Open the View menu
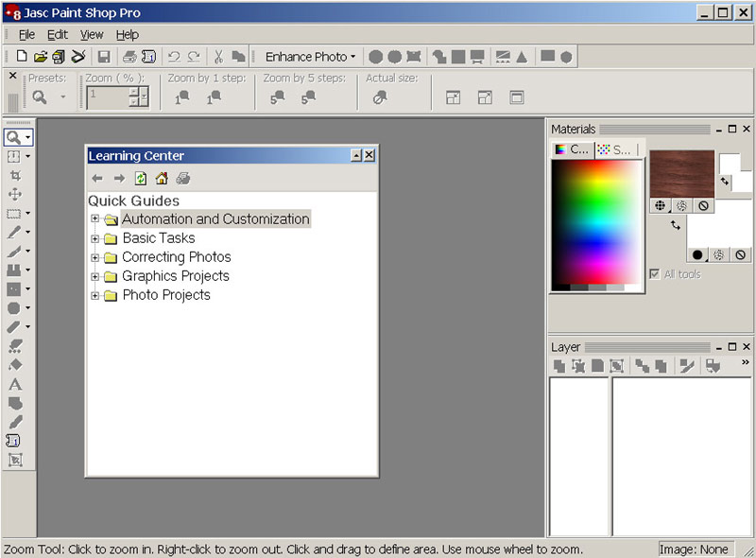Screen dimensions: 756x558 coord(91,34)
